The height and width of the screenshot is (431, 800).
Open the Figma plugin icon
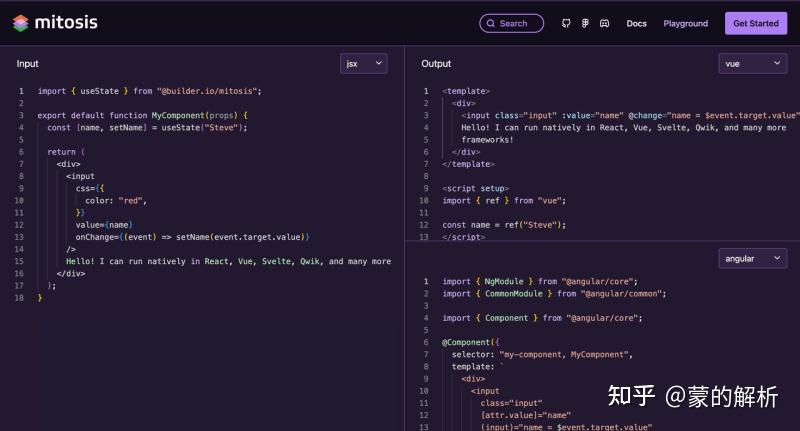click(x=585, y=23)
